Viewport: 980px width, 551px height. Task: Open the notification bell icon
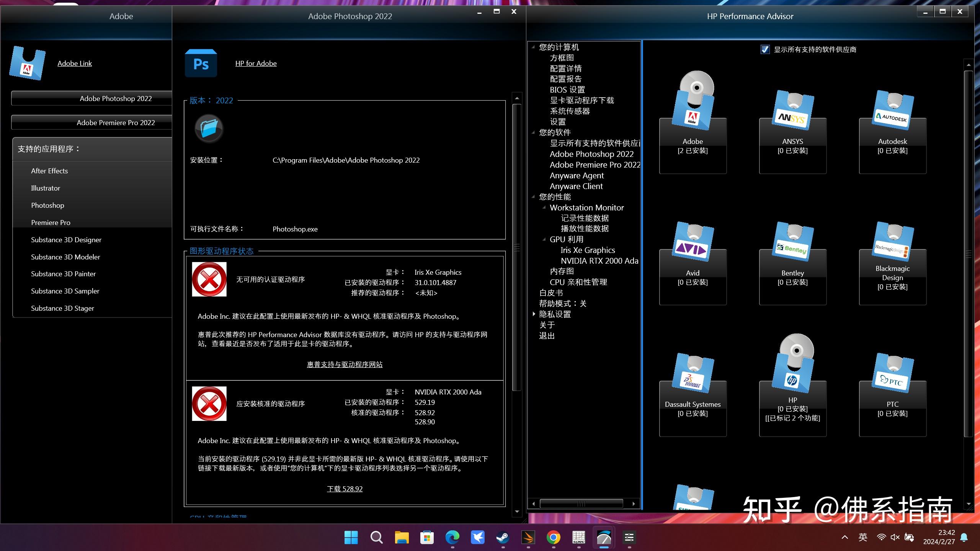[x=964, y=537]
